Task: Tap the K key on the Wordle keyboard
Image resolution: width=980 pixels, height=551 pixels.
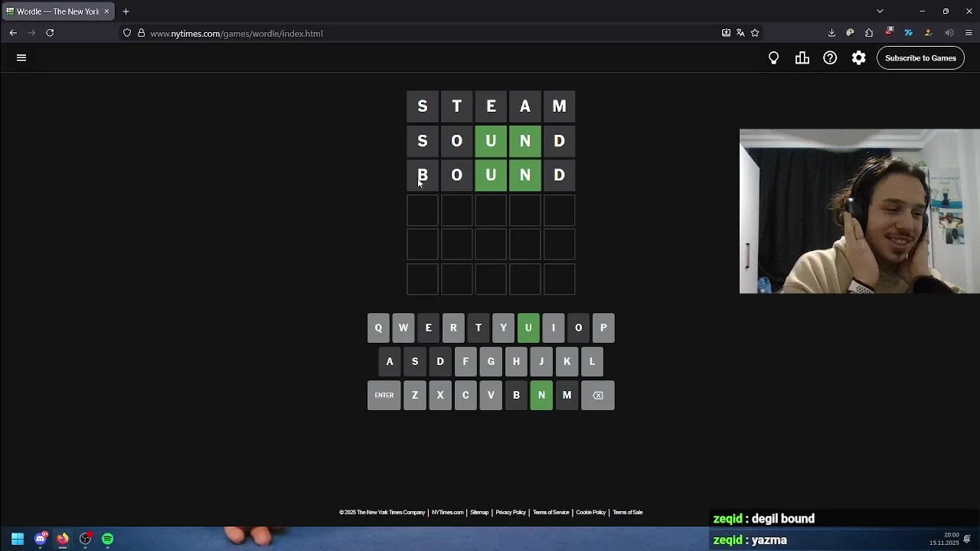Action: tap(567, 362)
